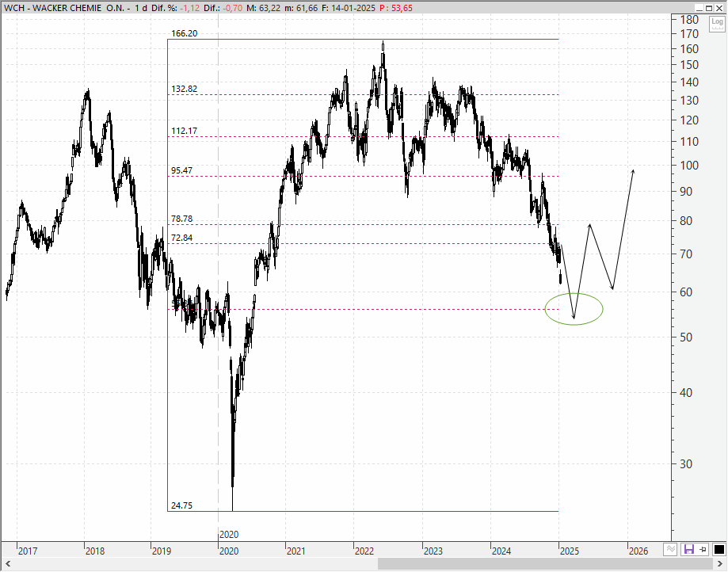Click the m: 61,66 minimum value

point(301,8)
